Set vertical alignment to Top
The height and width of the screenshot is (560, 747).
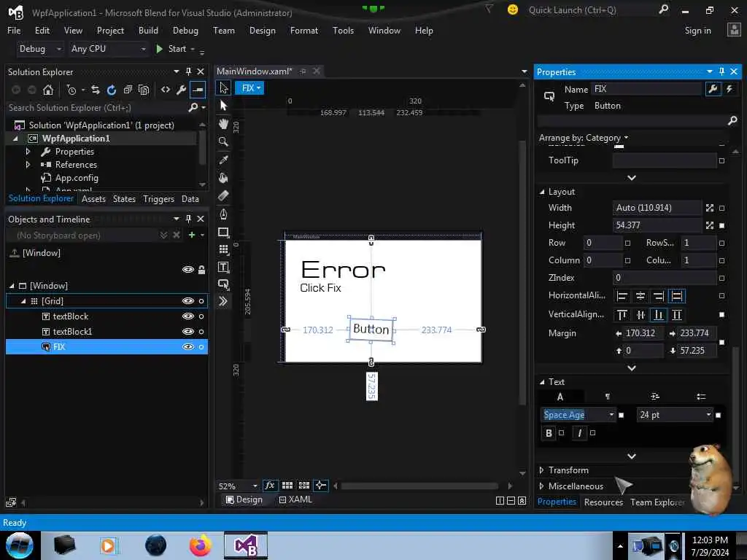tap(622, 315)
